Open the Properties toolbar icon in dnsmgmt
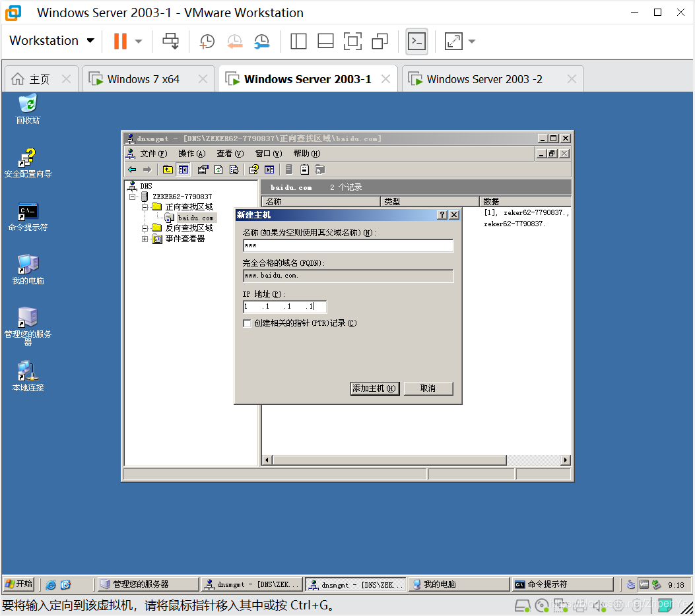Image resolution: width=695 pixels, height=616 pixels. click(203, 169)
